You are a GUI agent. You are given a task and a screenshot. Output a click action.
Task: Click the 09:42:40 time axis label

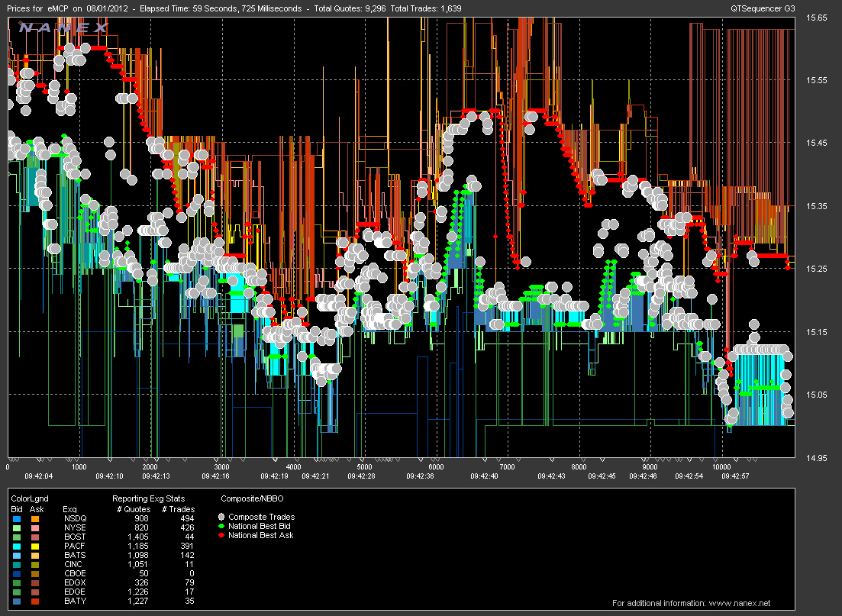pos(484,476)
